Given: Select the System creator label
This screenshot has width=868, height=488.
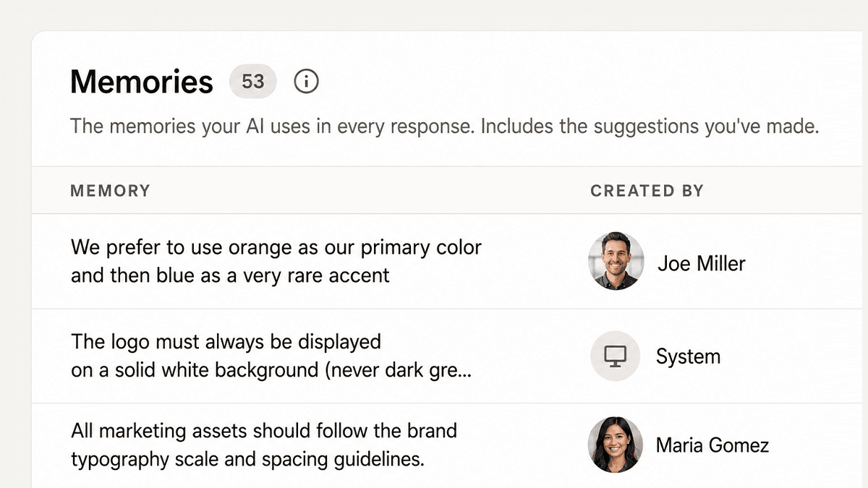Looking at the screenshot, I should pos(688,356).
